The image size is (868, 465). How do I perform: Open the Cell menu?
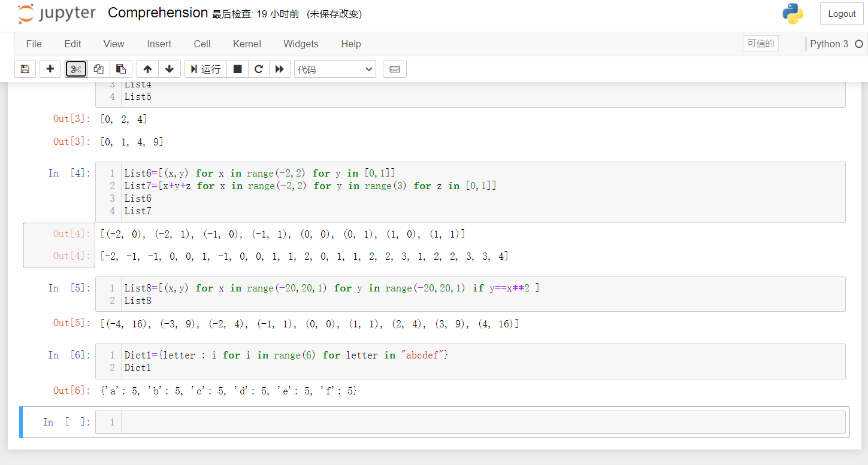202,44
